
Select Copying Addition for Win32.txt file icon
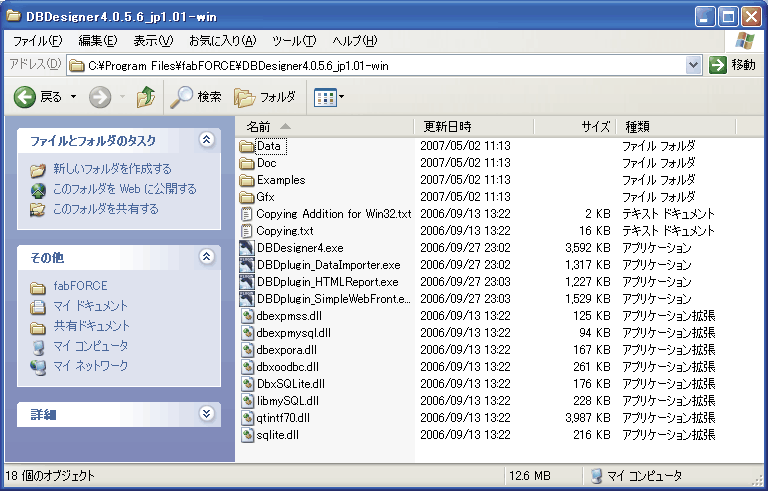click(x=247, y=214)
